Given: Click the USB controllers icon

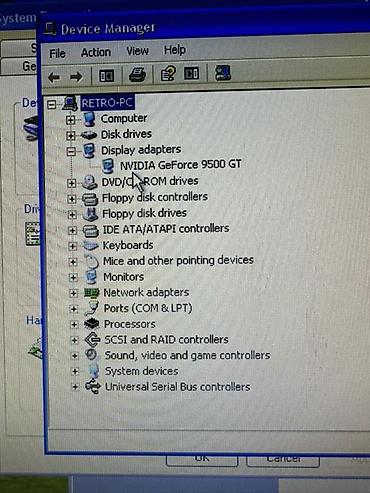Looking at the screenshot, I should pyautogui.click(x=93, y=387).
